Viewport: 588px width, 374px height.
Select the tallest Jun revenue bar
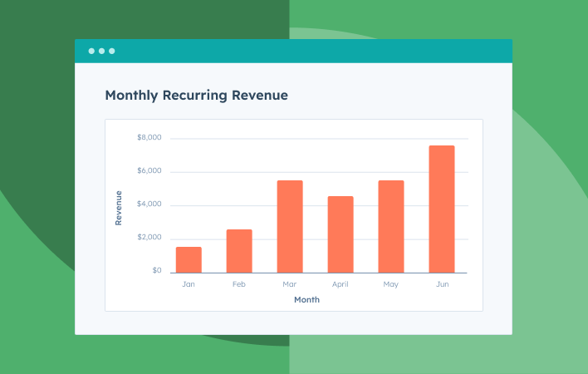[442, 209]
